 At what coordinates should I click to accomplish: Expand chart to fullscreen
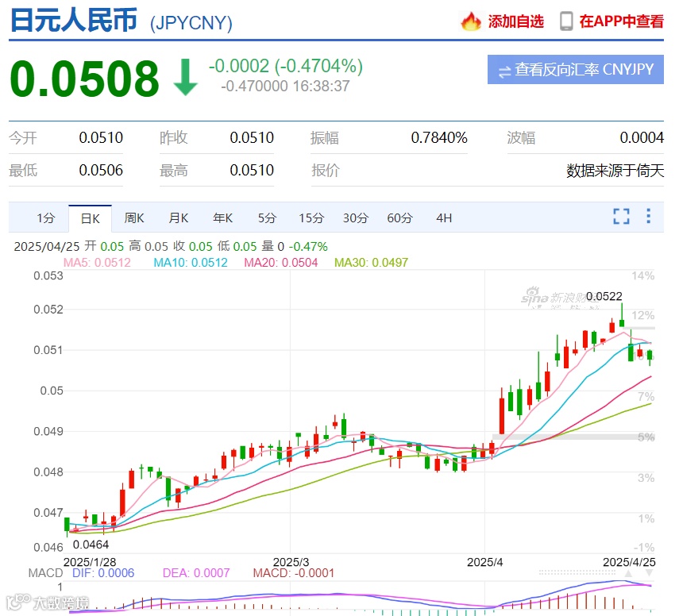621,216
